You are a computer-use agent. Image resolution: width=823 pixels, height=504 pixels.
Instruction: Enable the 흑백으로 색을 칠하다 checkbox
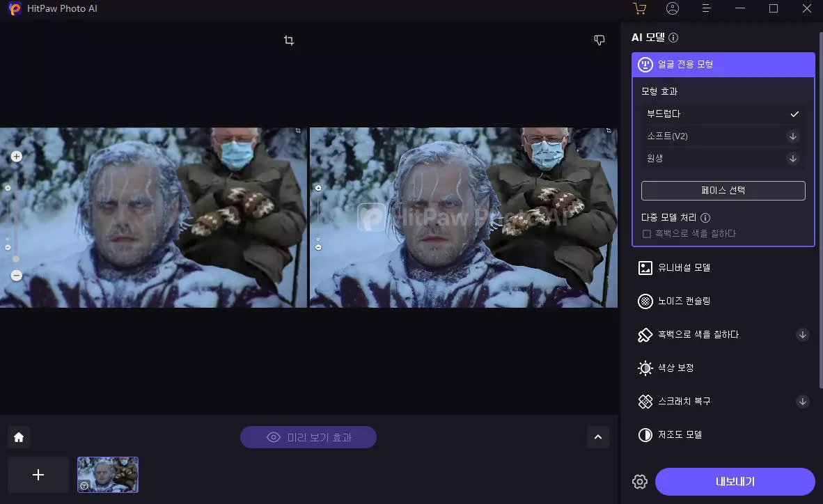pyautogui.click(x=647, y=234)
